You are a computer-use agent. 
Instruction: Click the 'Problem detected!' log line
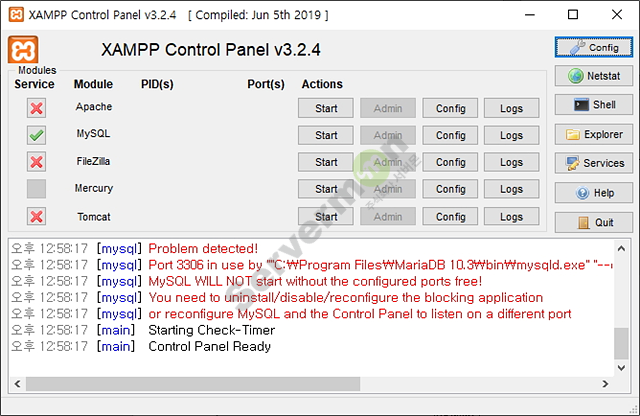pos(203,249)
